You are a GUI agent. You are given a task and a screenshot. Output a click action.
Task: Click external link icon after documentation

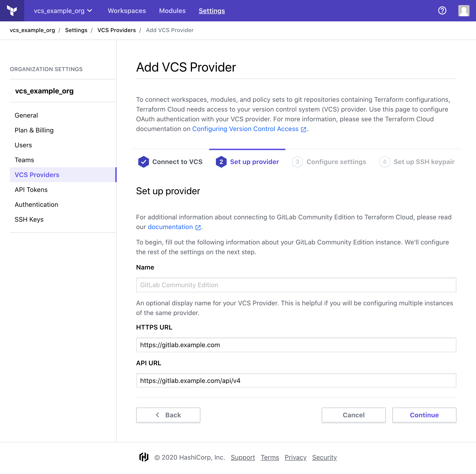click(x=198, y=227)
